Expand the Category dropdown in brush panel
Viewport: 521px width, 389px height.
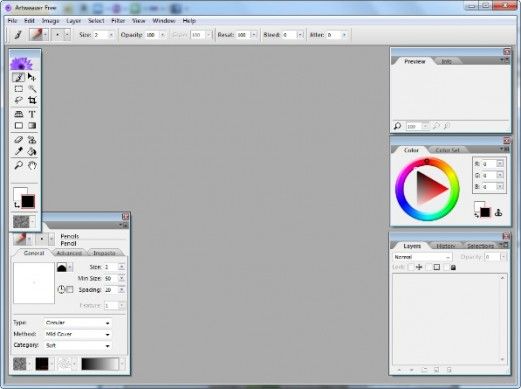click(78, 345)
